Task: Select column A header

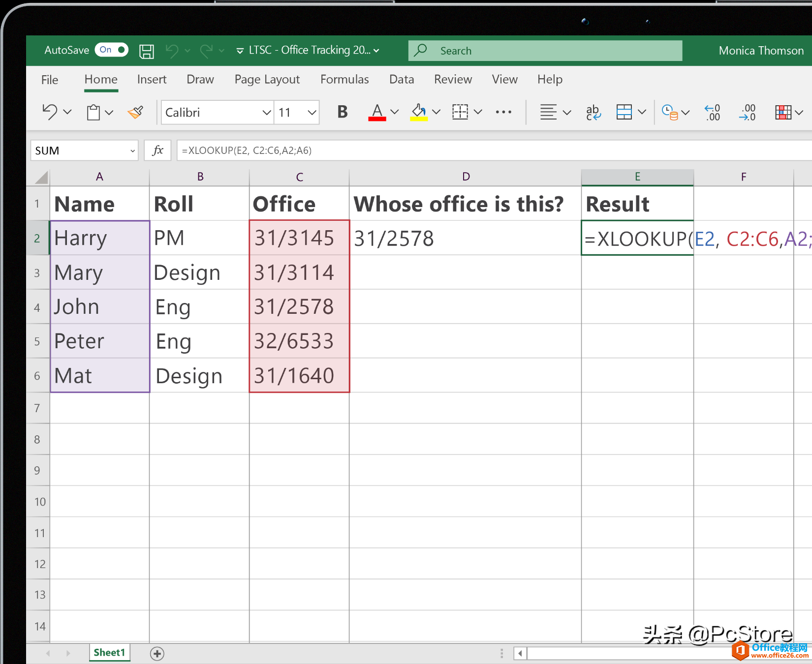Action: pos(99,177)
